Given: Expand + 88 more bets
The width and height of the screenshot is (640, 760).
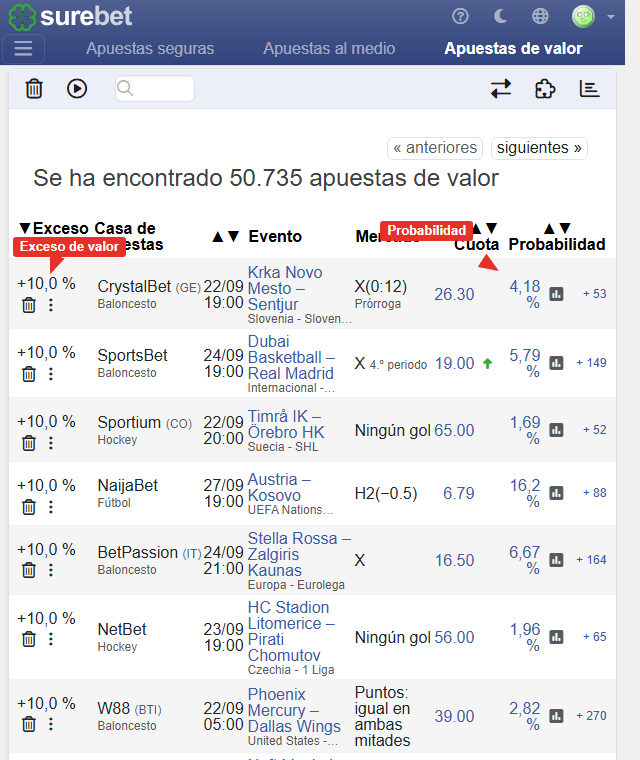Looking at the screenshot, I should point(594,493).
